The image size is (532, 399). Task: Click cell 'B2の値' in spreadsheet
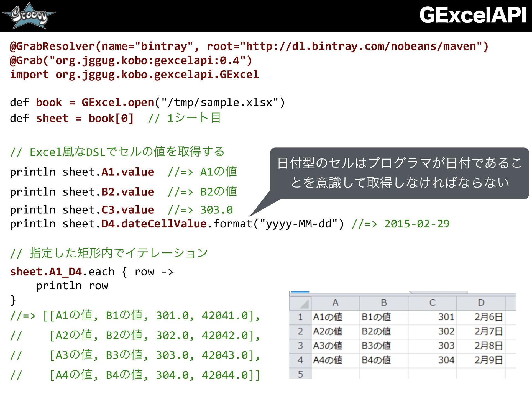[384, 332]
